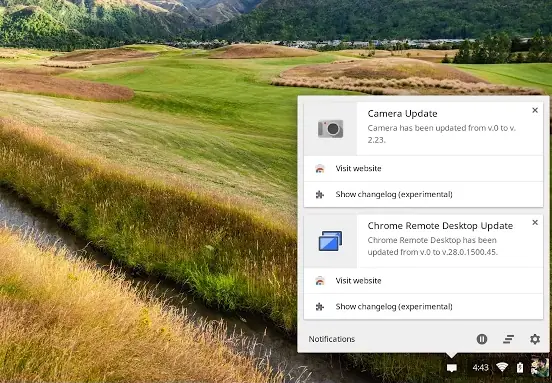Click puzzle piece icon in Camera changelog row

[x=320, y=194]
